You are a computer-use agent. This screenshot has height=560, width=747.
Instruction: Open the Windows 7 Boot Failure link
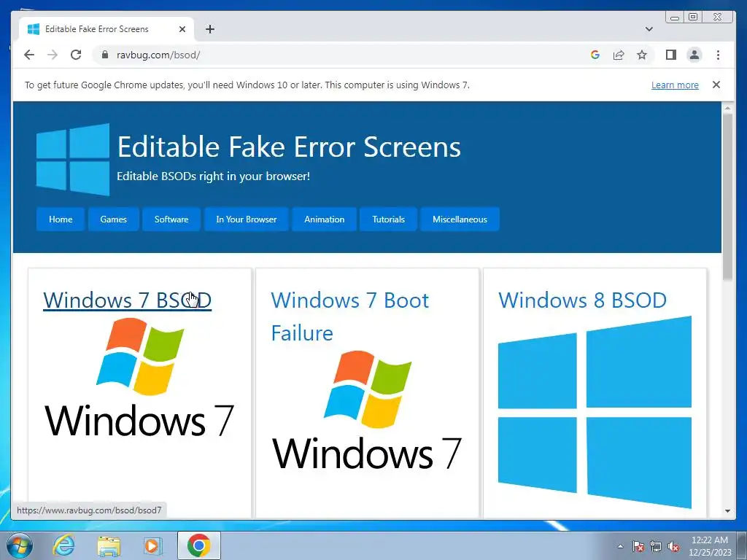(349, 316)
